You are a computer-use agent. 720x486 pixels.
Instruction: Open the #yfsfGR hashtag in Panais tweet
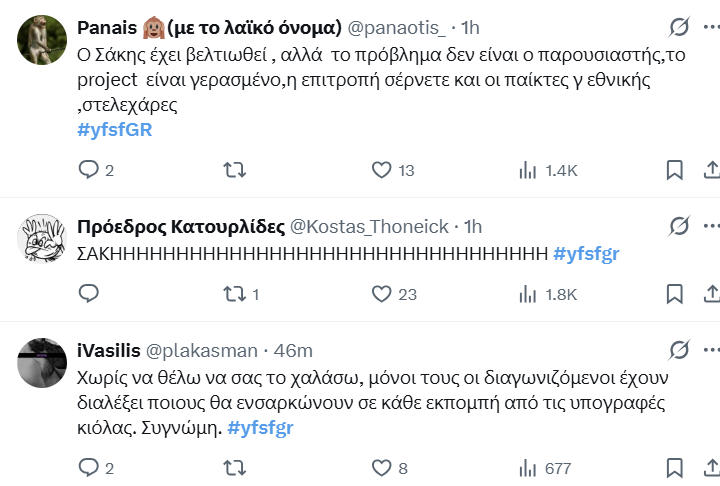pyautogui.click(x=114, y=130)
